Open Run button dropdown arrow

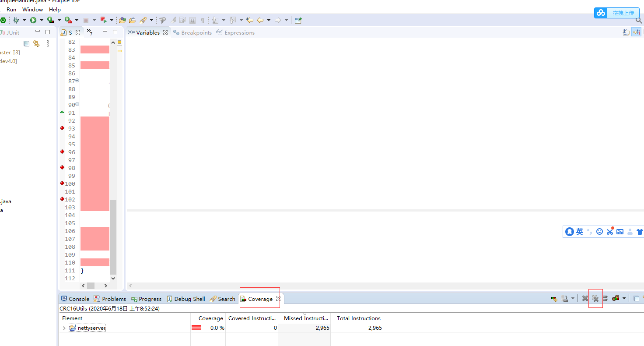pyautogui.click(x=42, y=20)
